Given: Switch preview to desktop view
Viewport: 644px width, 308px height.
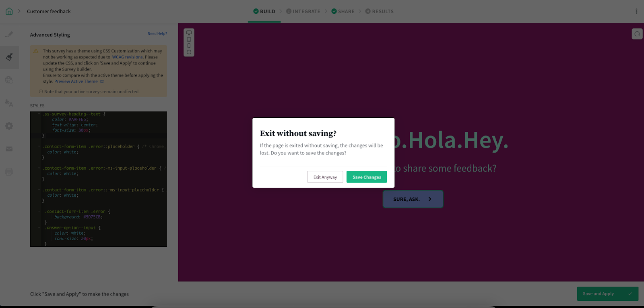Looking at the screenshot, I should [189, 33].
